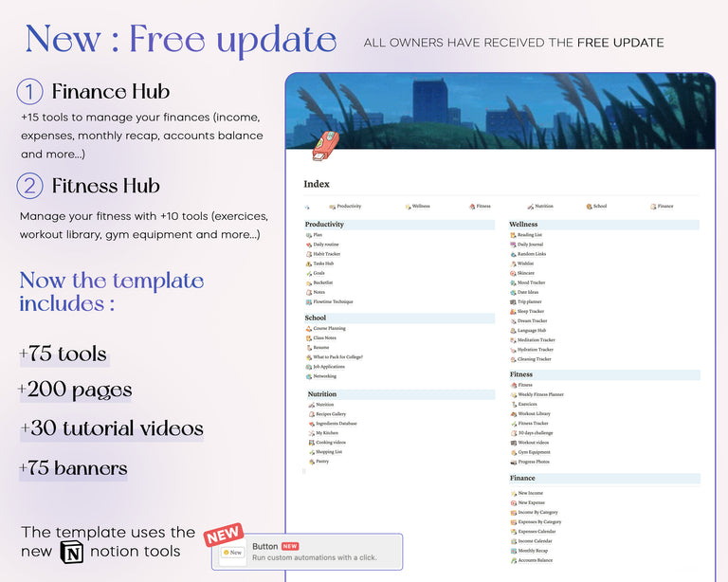The width and height of the screenshot is (728, 582).
Task: Jump to Nutrition in the top navigation row
Action: coord(543,206)
